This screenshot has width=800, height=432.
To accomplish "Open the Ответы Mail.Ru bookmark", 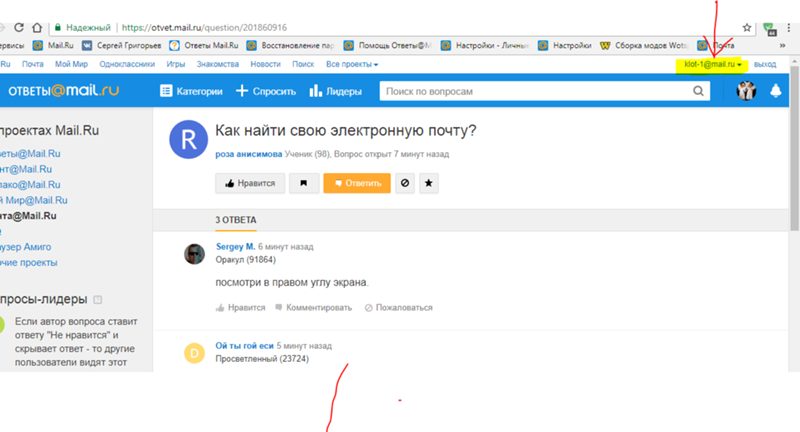I will [x=204, y=45].
